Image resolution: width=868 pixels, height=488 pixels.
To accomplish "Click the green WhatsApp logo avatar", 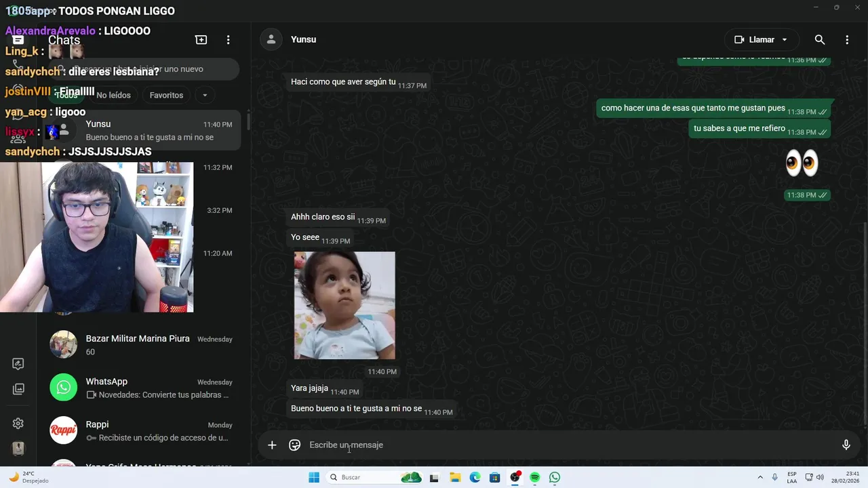I will click(63, 388).
